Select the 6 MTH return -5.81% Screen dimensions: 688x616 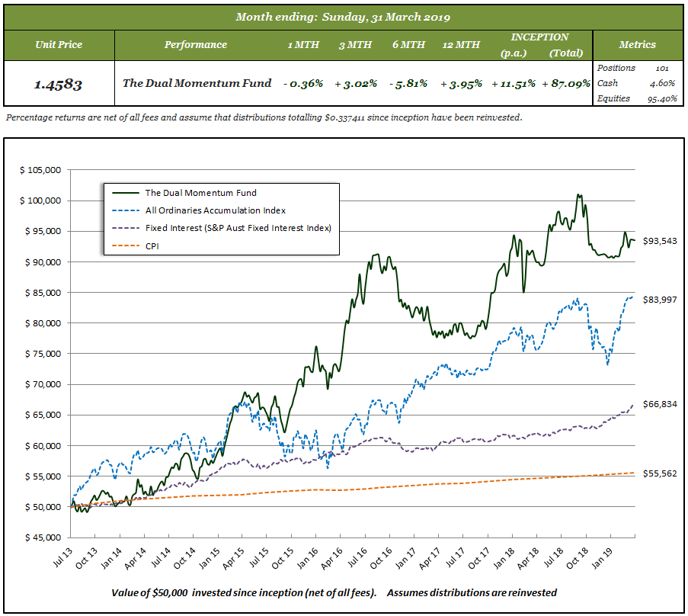tap(408, 83)
